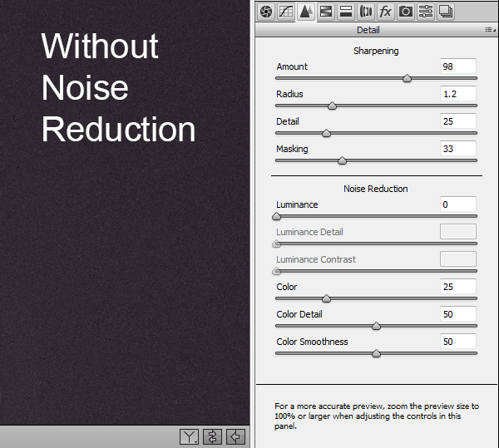This screenshot has height=448, width=499.
Task: Click the Color Detail value field
Action: [x=458, y=314]
